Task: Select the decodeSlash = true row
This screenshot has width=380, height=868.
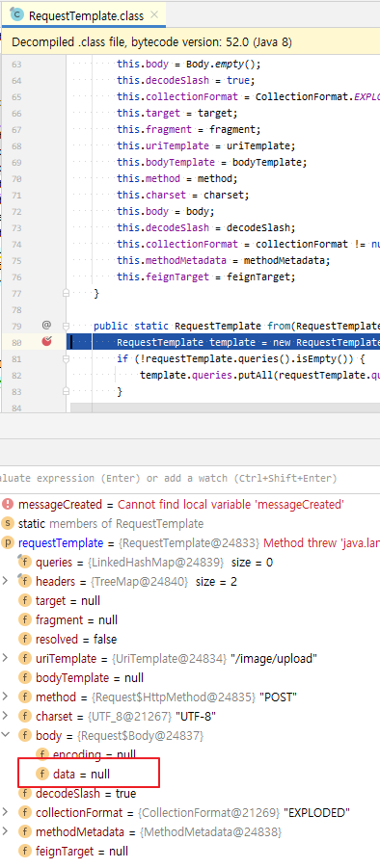Action: click(190, 793)
